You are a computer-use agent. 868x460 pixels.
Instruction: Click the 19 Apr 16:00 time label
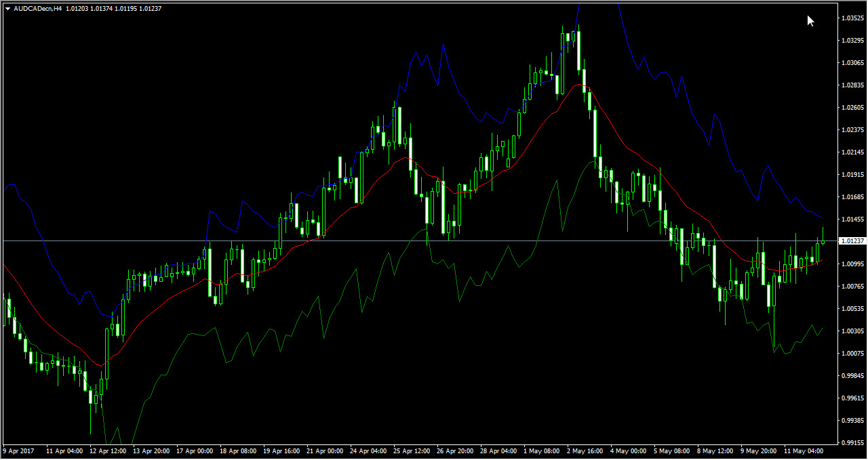point(281,451)
